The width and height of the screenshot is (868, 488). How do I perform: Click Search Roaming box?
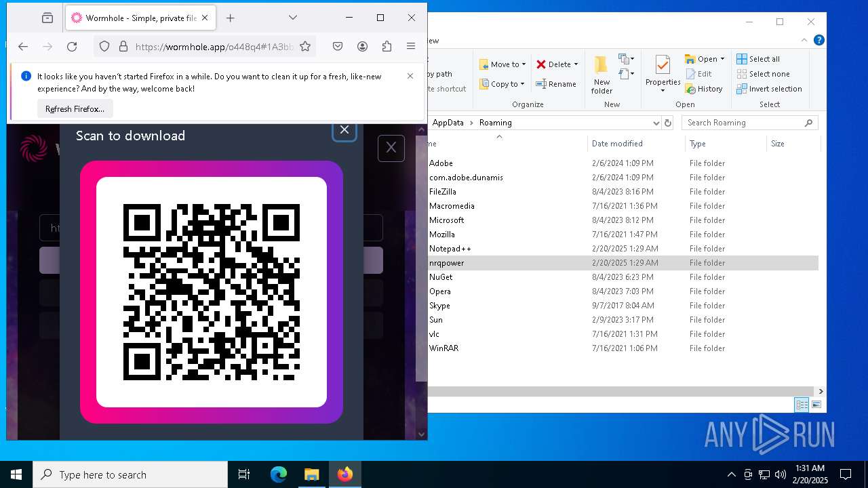(749, 123)
